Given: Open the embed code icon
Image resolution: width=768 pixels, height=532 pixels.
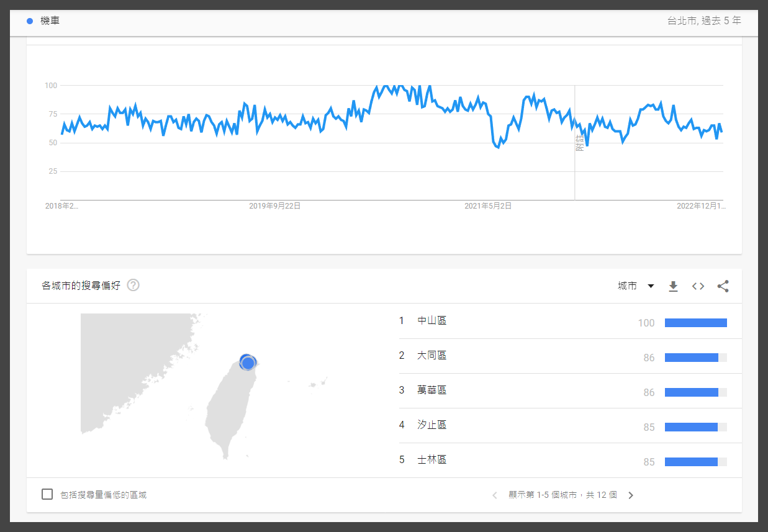Looking at the screenshot, I should click(x=698, y=286).
